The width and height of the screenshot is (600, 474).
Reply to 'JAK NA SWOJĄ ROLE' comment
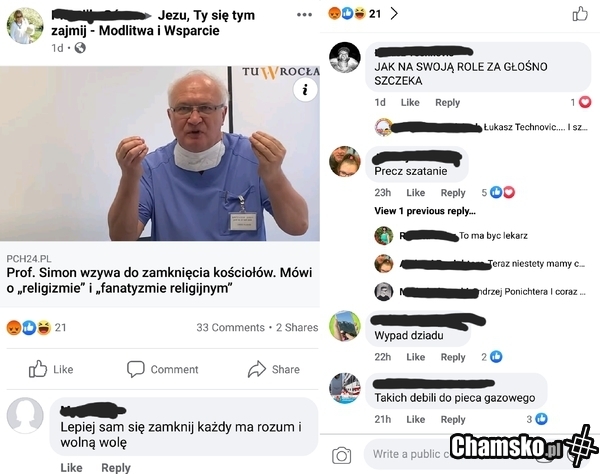click(447, 103)
